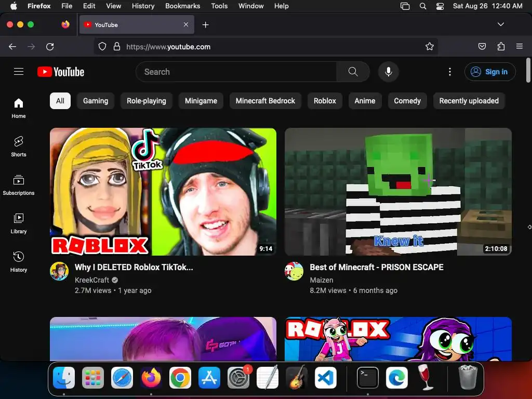Open the Apple menu

coord(13,6)
